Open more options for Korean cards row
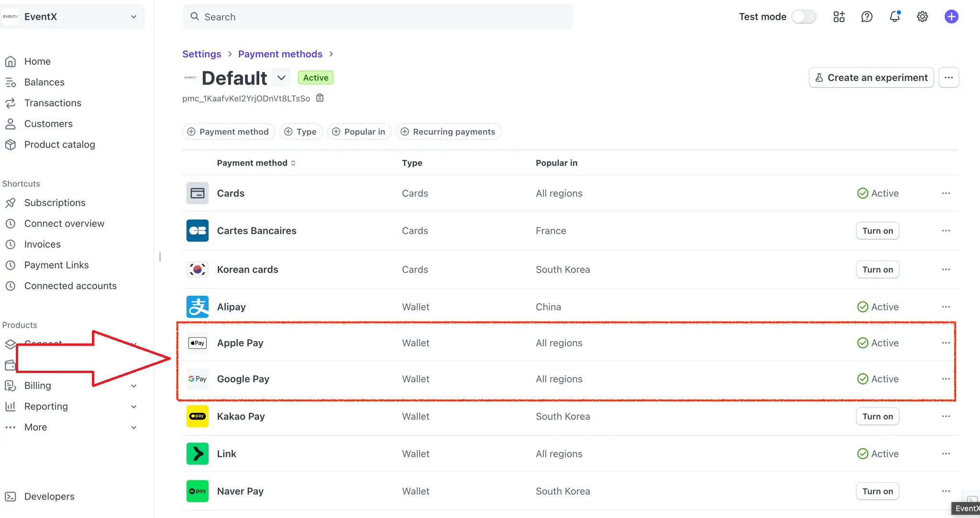Viewport: 980px width, 518px height. [x=946, y=269]
